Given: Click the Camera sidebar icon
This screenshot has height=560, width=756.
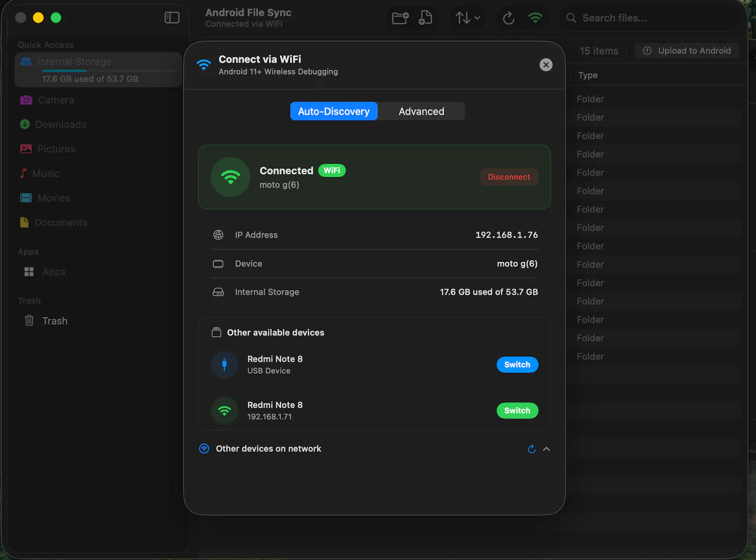Looking at the screenshot, I should (x=26, y=100).
